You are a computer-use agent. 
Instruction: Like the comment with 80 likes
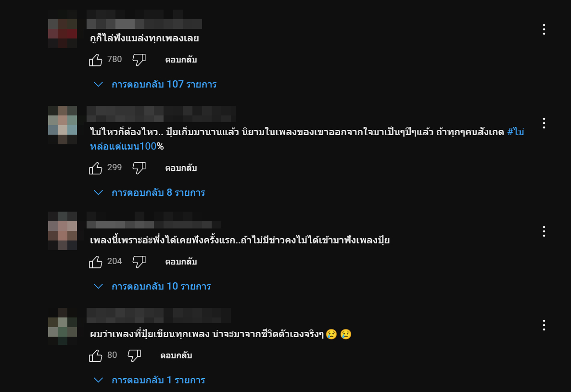coord(96,355)
